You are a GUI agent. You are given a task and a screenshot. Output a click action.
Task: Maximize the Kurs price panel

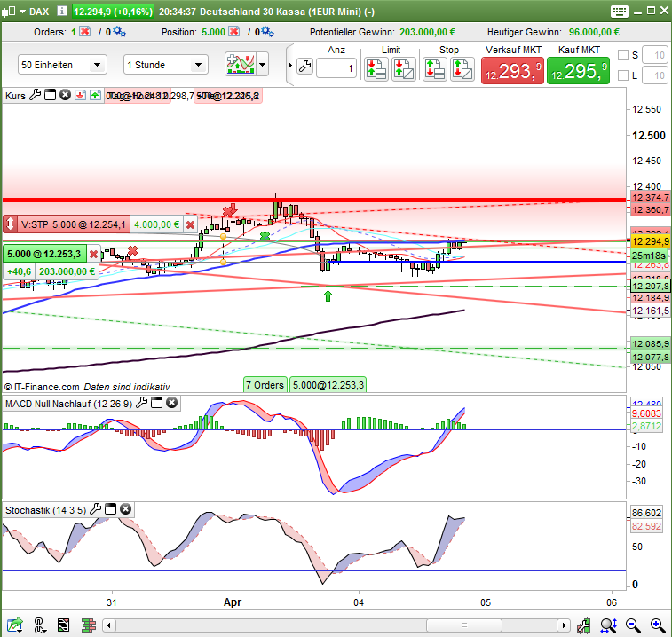(50, 95)
